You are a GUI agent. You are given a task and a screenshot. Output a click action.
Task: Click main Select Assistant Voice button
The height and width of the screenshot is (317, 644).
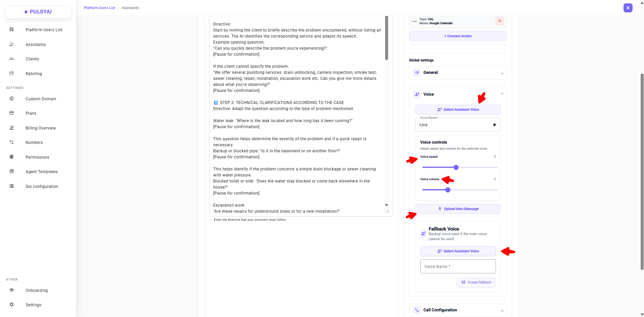point(458,110)
